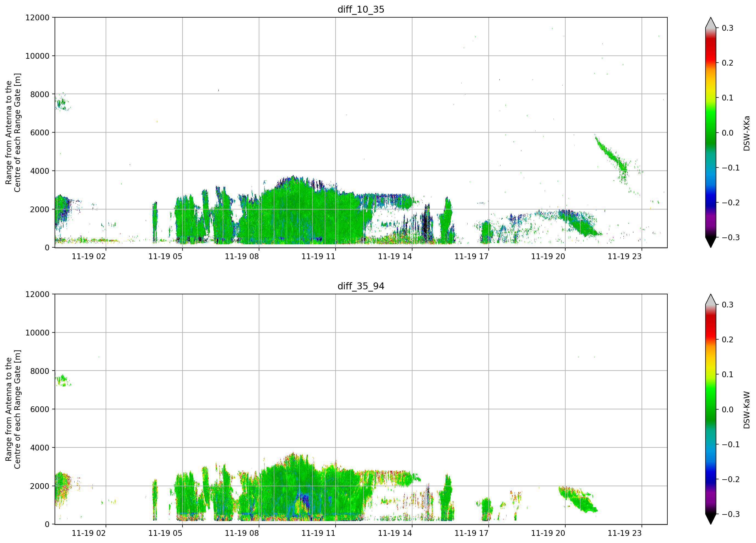
Task: Click the range axis label of diff_35_94 plot
Action: [x=13, y=409]
